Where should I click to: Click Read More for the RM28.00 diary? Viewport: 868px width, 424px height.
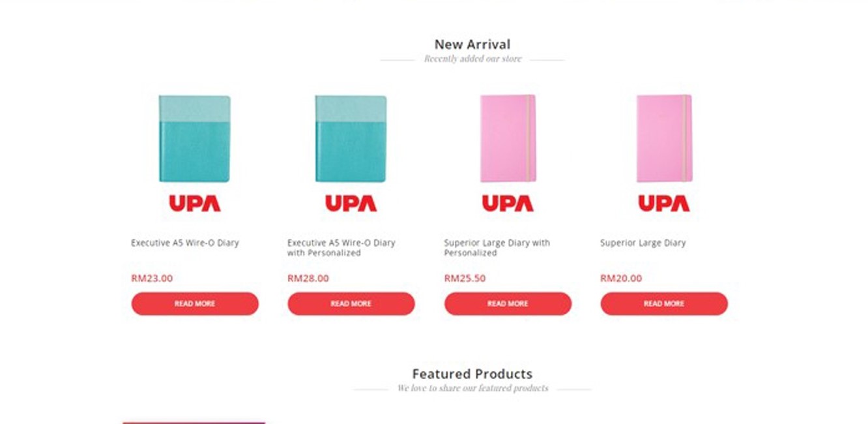[351, 303]
